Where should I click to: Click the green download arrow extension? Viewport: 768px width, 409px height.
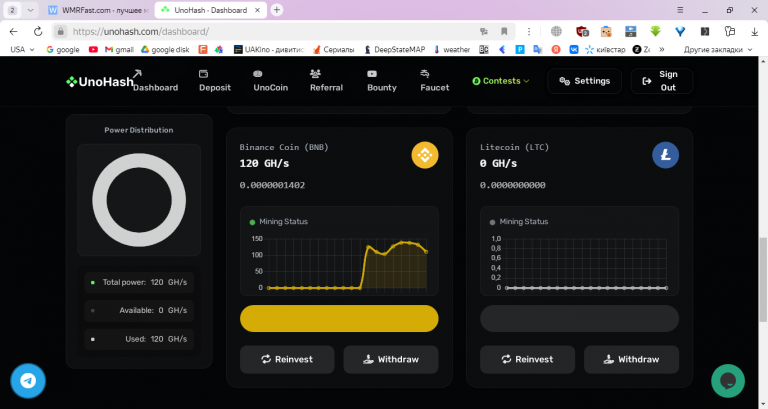click(655, 31)
